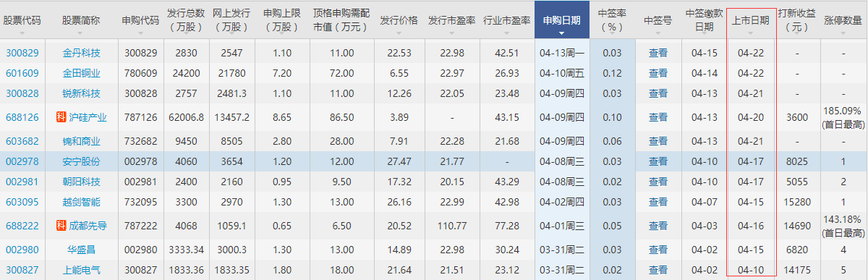This screenshot has width=868, height=280.
Task: Click the 科 badge beside 成都先导
Action: pos(61,226)
